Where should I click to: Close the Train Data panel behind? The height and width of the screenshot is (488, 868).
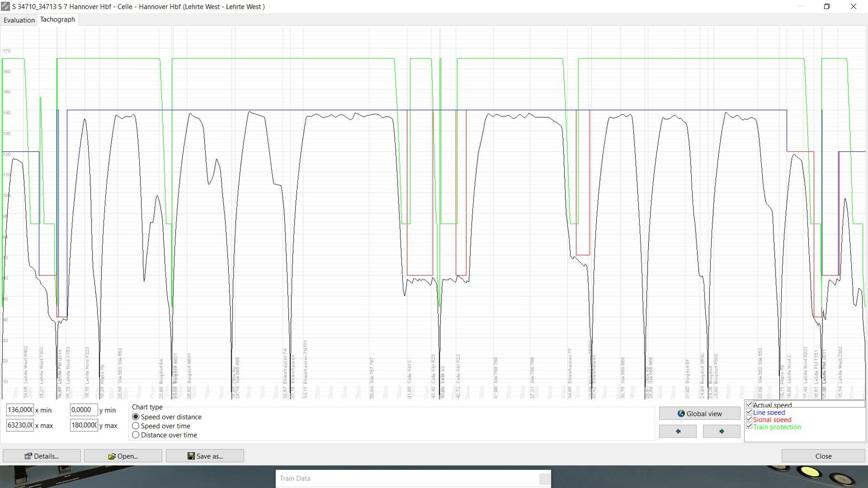click(544, 478)
